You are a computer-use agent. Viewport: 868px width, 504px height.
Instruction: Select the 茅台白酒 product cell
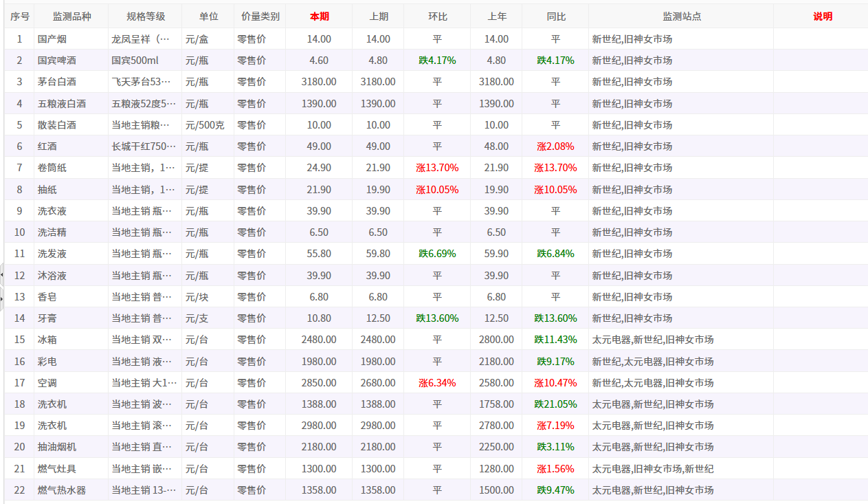(x=71, y=82)
